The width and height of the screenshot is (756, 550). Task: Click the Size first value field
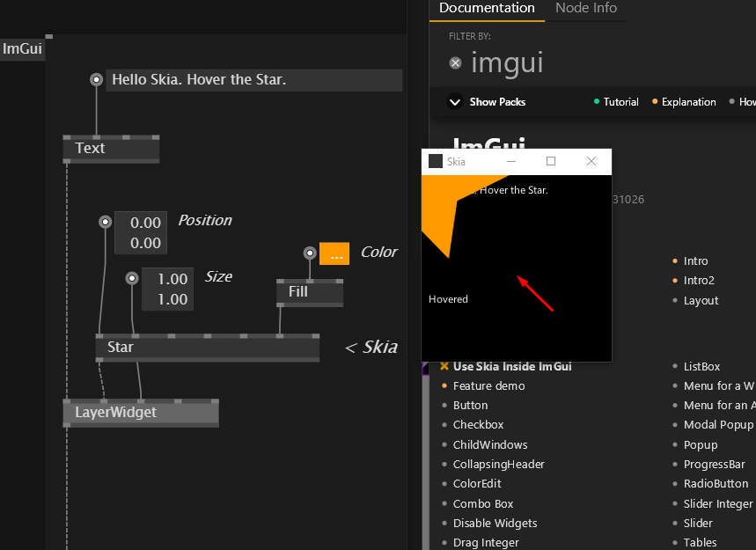(x=168, y=279)
